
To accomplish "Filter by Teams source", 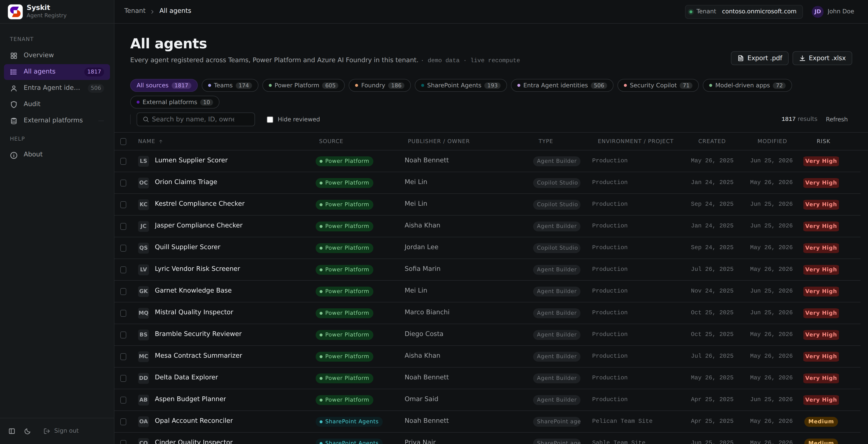I will point(230,86).
